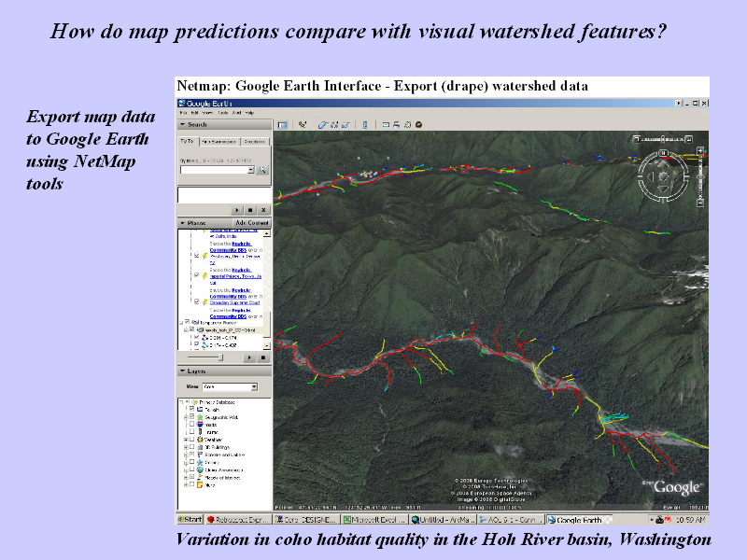The image size is (747, 560).
Task: Open the Tools menu
Action: [222, 113]
